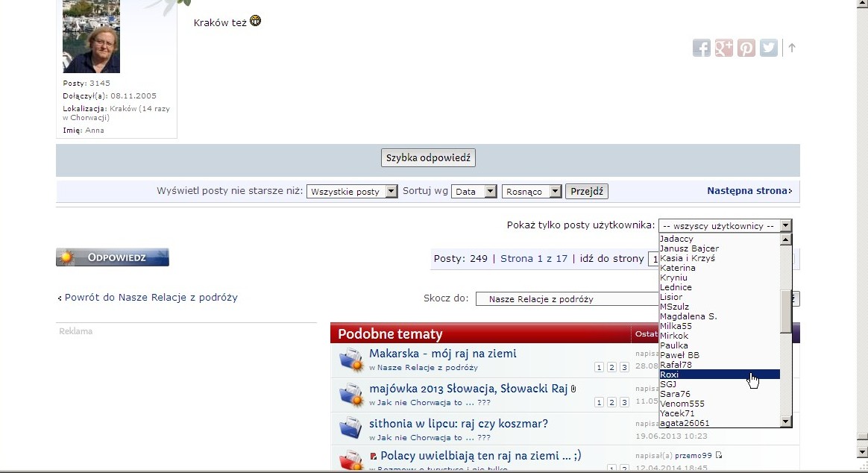
Task: Click Powrót do Nasze Relacje z podróży
Action: click(151, 297)
